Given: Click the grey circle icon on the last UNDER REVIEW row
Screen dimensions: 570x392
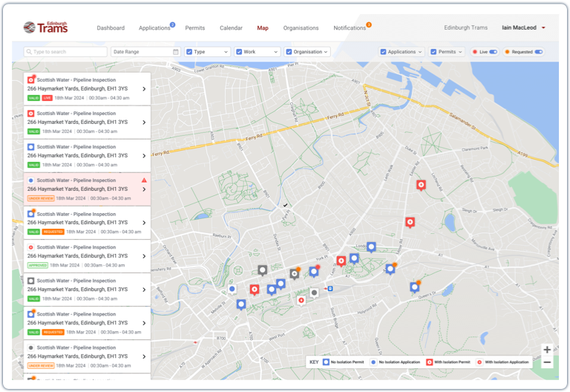Looking at the screenshot, I should click(31, 347).
